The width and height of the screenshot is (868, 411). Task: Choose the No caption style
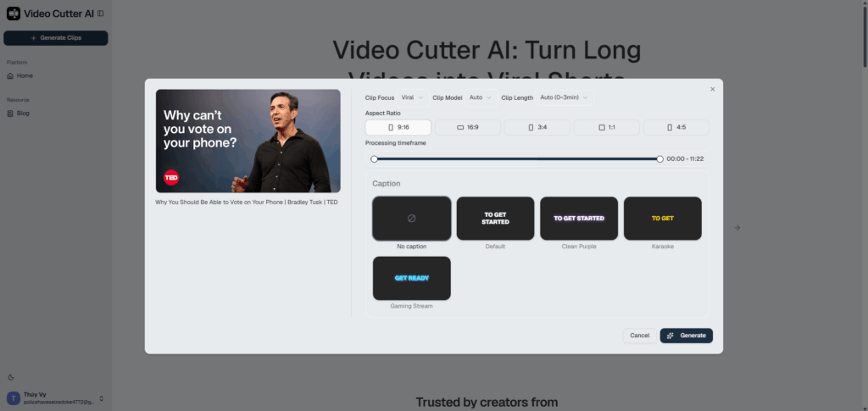point(412,219)
